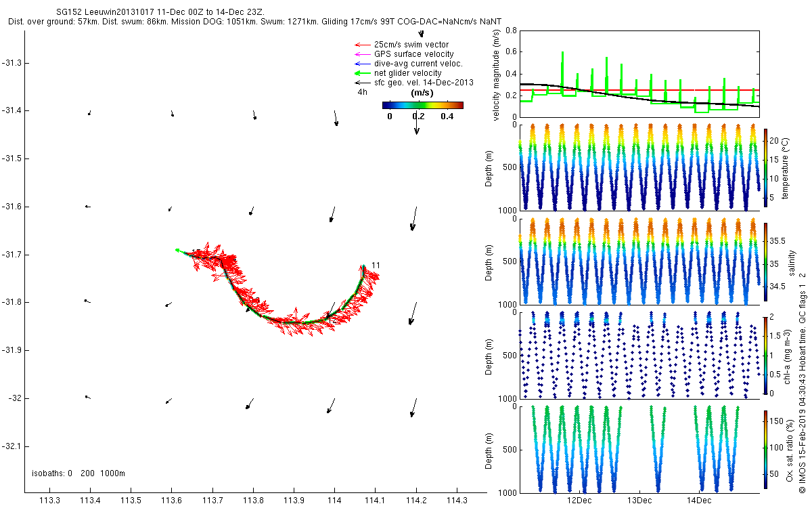The height and width of the screenshot is (508, 812).
Task: Click the green dot at the glider track's western end
Action: pos(177,250)
